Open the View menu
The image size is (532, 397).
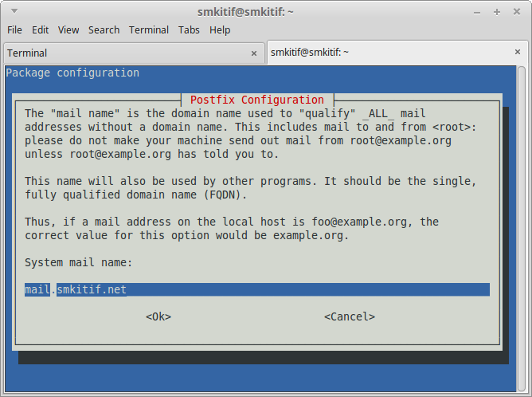point(68,29)
